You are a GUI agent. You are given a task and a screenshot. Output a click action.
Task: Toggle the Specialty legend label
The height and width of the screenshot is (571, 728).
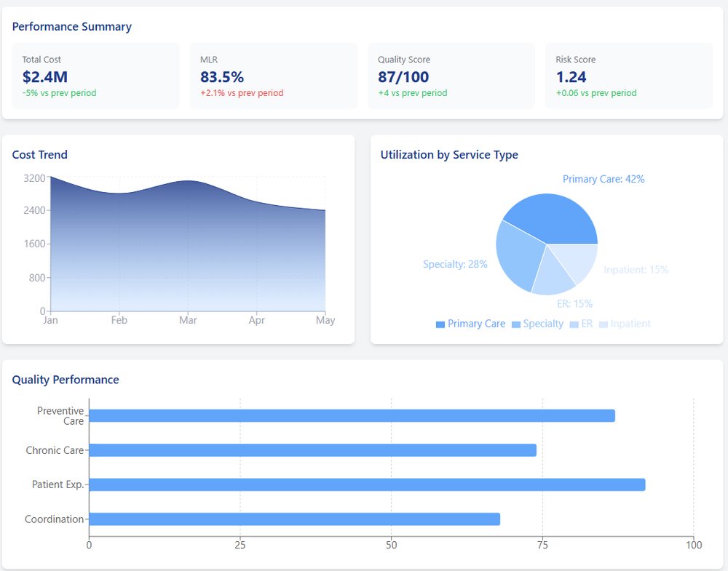(543, 324)
